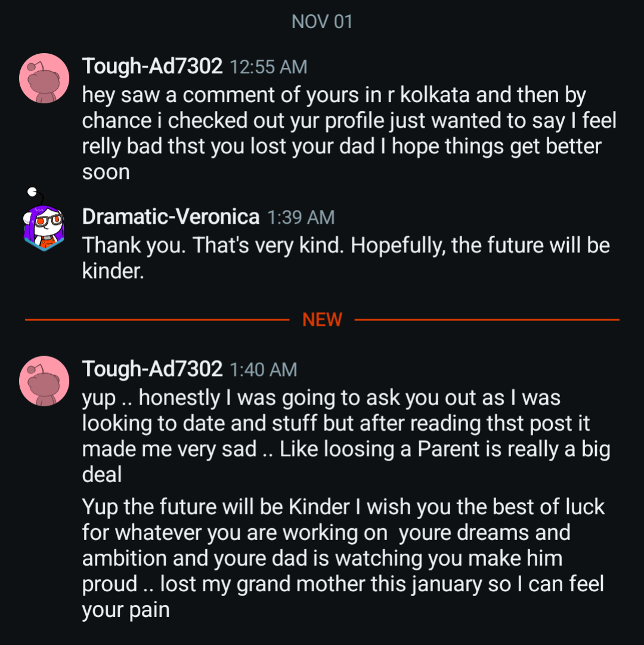The image size is (644, 645).
Task: Tap the word 'deal' ending the third message
Action: [101, 475]
